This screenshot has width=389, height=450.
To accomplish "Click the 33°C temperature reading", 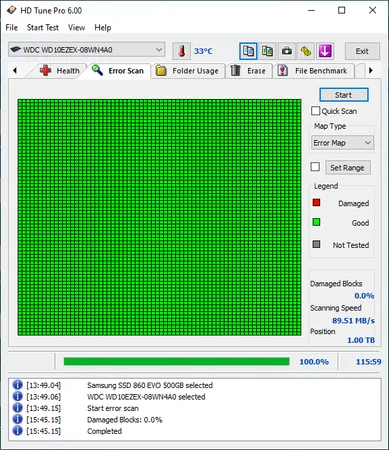I will pos(203,51).
